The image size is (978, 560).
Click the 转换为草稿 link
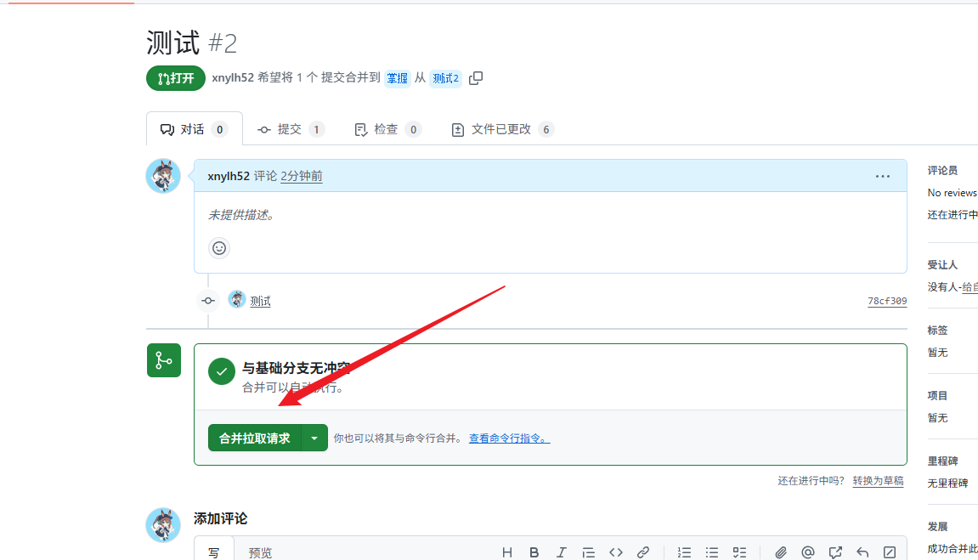(878, 481)
